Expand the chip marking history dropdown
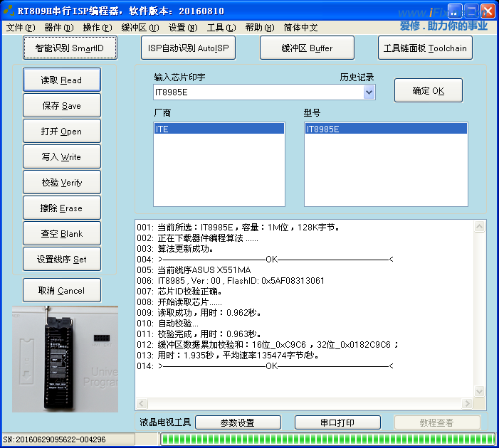This screenshot has width=499, height=448. click(369, 92)
